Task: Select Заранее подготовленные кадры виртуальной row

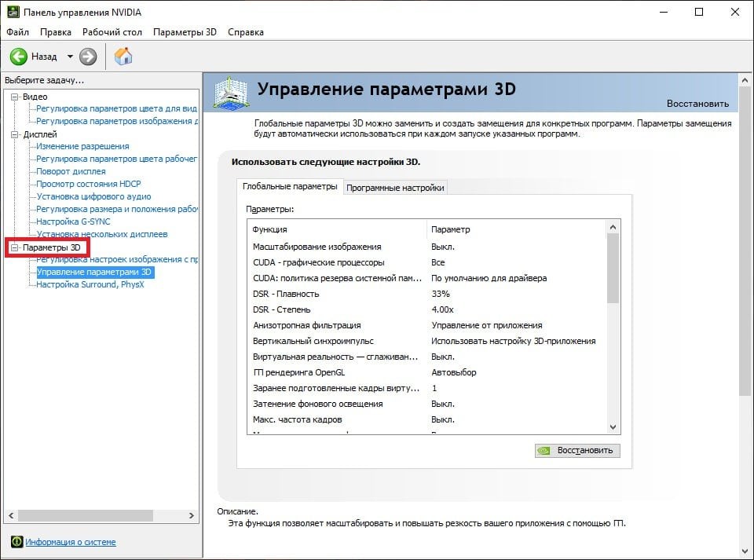Action: click(426, 388)
